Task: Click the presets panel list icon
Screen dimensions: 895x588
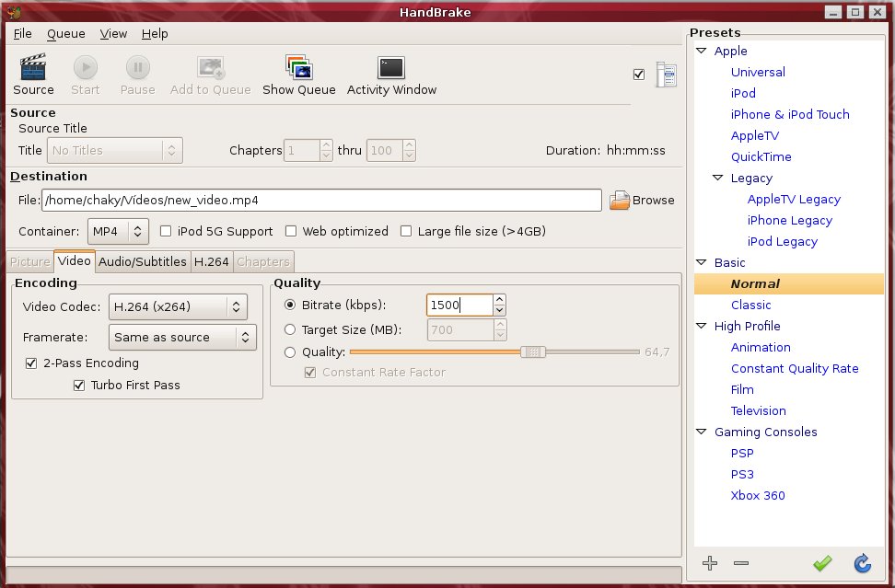Action: [x=666, y=75]
